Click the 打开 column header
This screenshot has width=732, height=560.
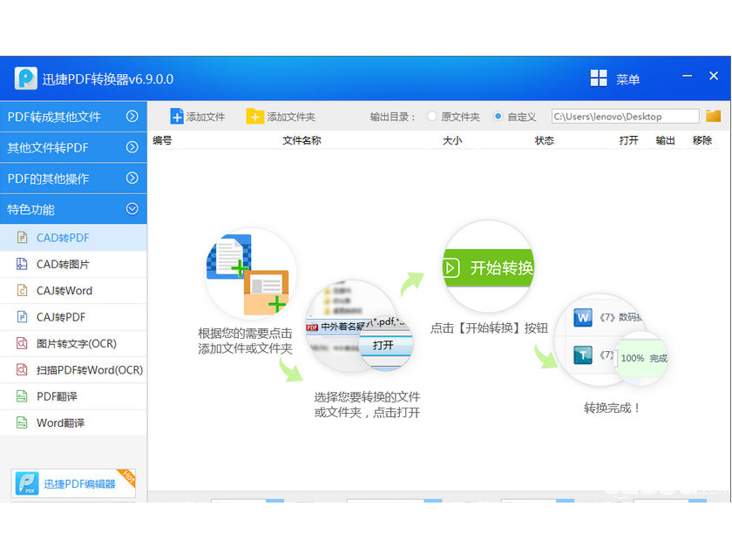(x=628, y=140)
